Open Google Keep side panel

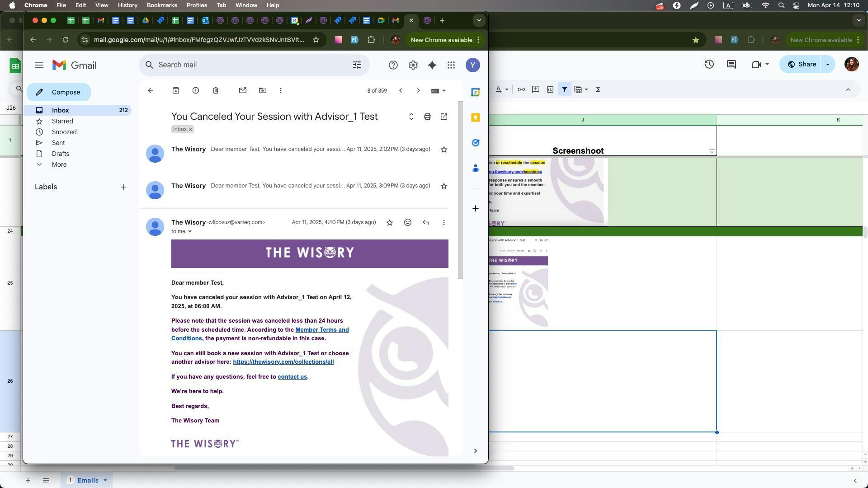476,117
